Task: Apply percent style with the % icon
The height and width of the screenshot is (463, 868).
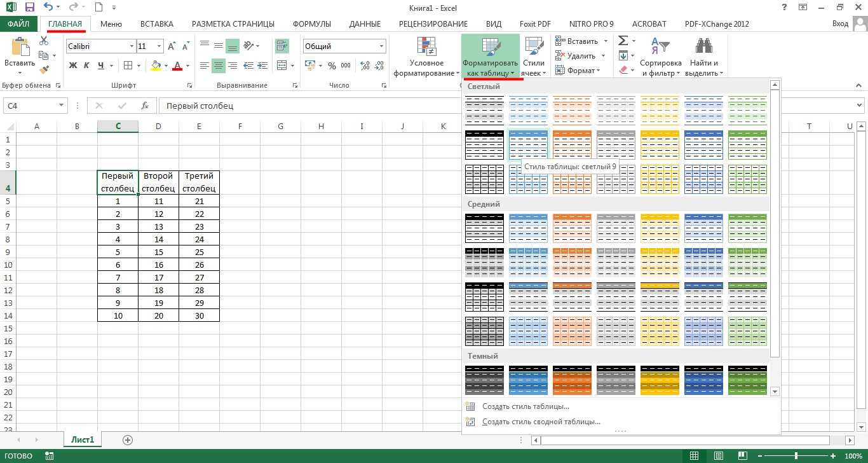Action: coord(332,65)
